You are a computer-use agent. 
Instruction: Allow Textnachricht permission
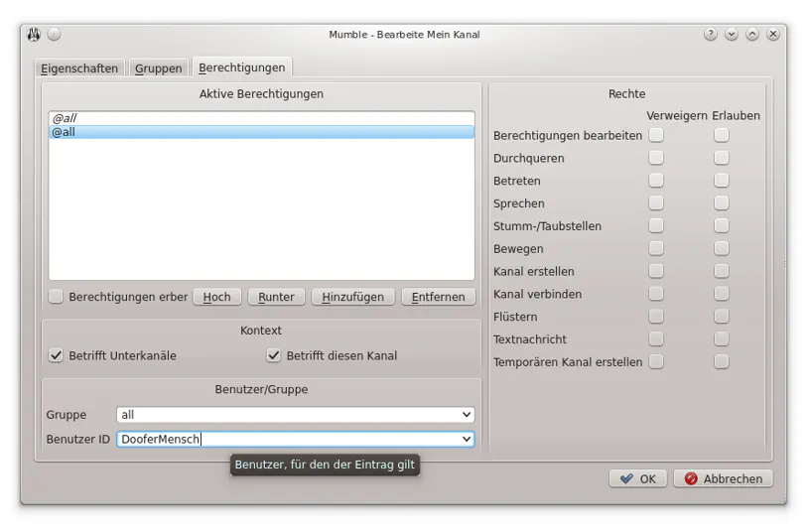coord(722,338)
